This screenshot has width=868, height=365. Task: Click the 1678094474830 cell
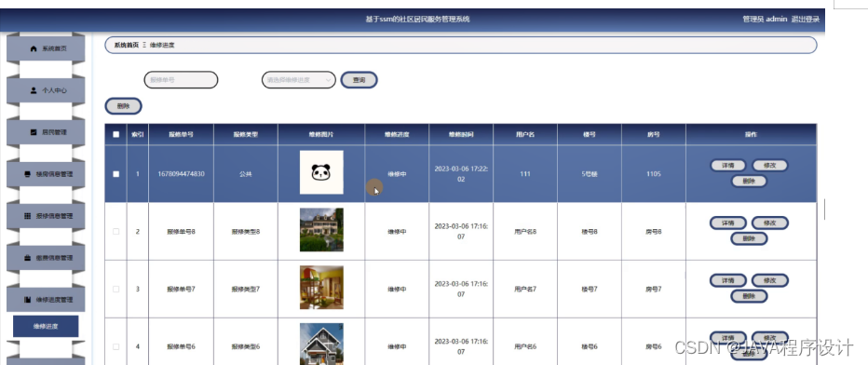click(181, 173)
